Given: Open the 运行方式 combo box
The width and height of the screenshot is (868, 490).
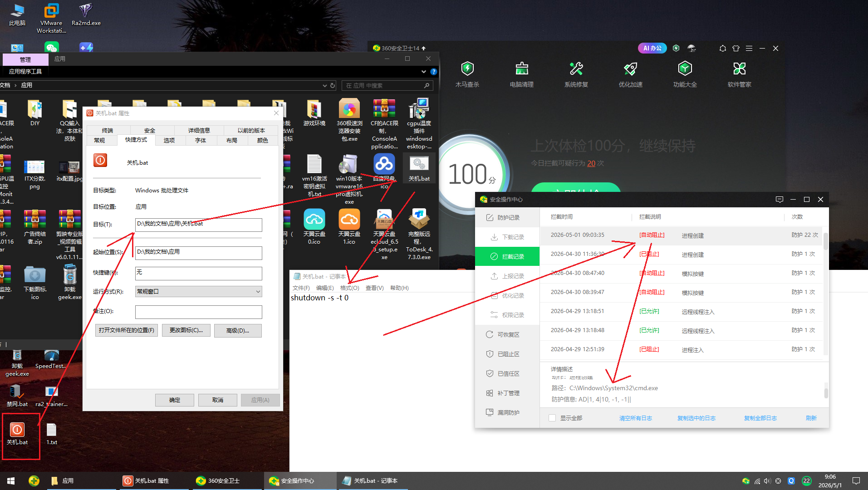Looking at the screenshot, I should tap(199, 292).
